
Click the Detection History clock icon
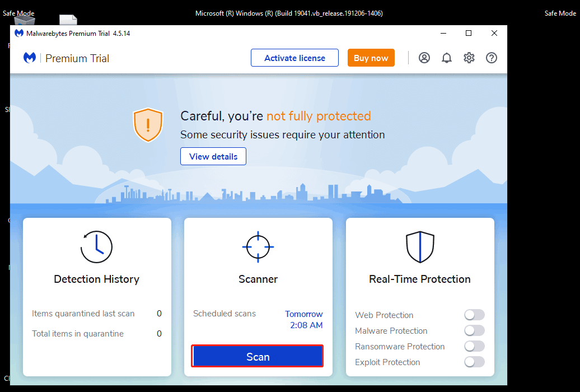pos(97,247)
